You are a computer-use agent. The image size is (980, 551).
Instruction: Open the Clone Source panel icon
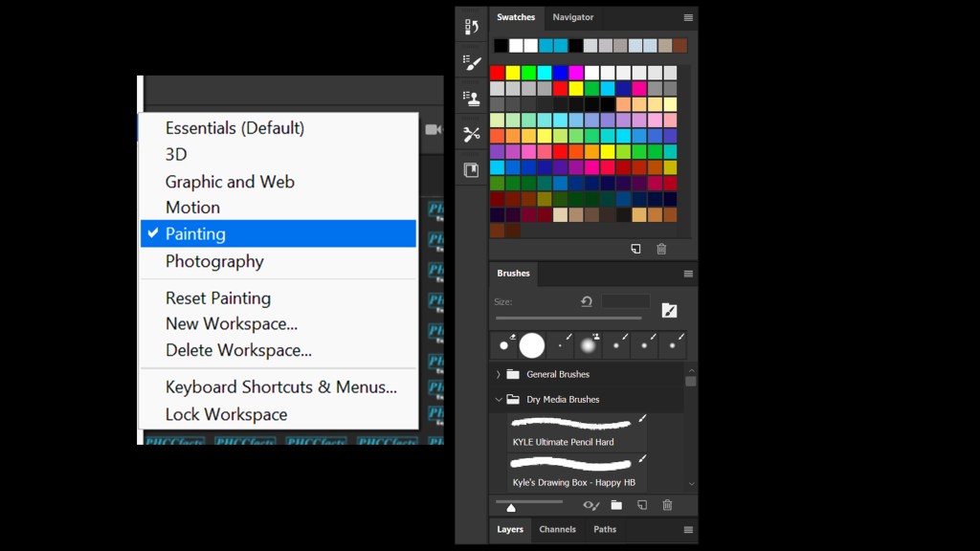(471, 98)
